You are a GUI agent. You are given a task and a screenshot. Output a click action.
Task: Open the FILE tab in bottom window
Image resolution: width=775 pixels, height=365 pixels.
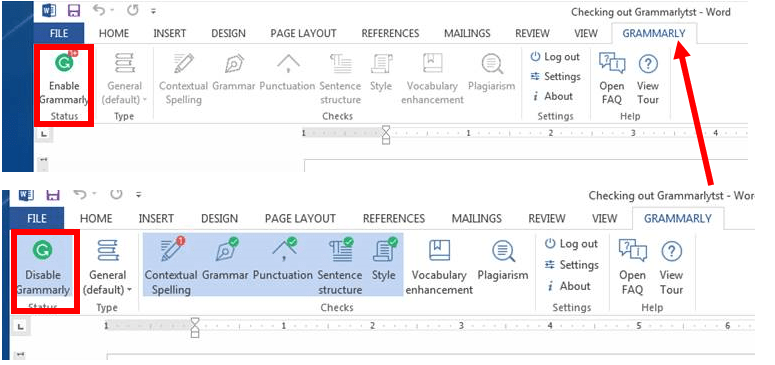(x=37, y=218)
